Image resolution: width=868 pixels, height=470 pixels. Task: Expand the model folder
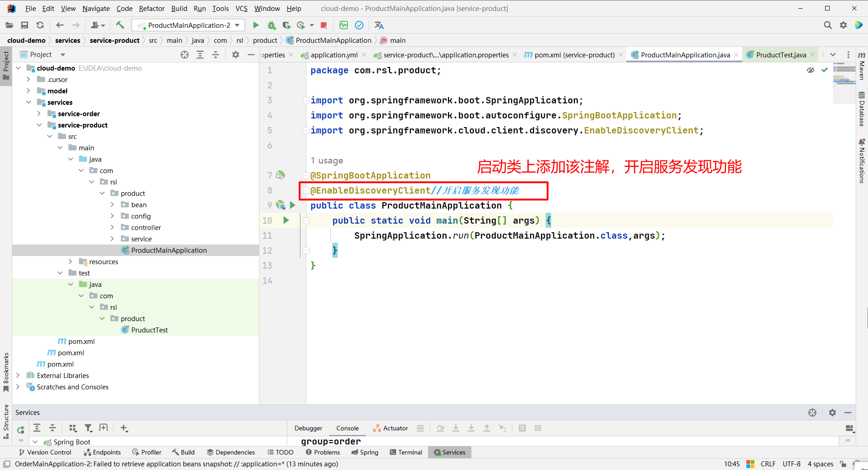(29, 91)
